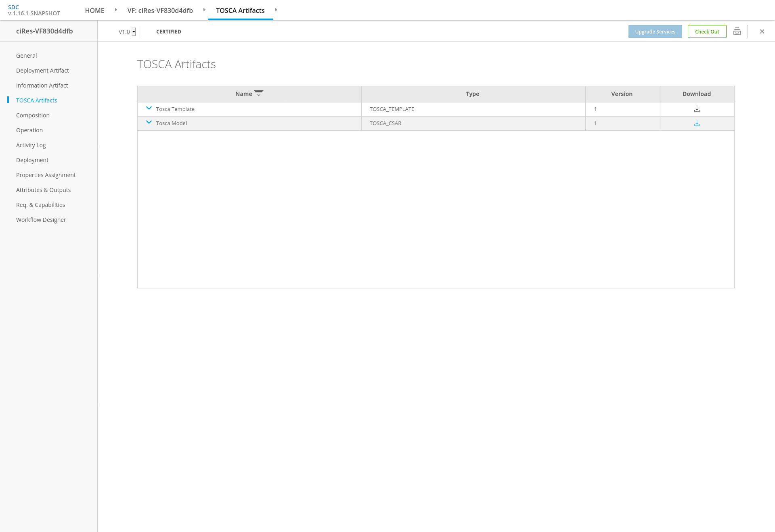Close the resource workspace with X
Image resolution: width=775 pixels, height=532 pixels.
coord(762,31)
